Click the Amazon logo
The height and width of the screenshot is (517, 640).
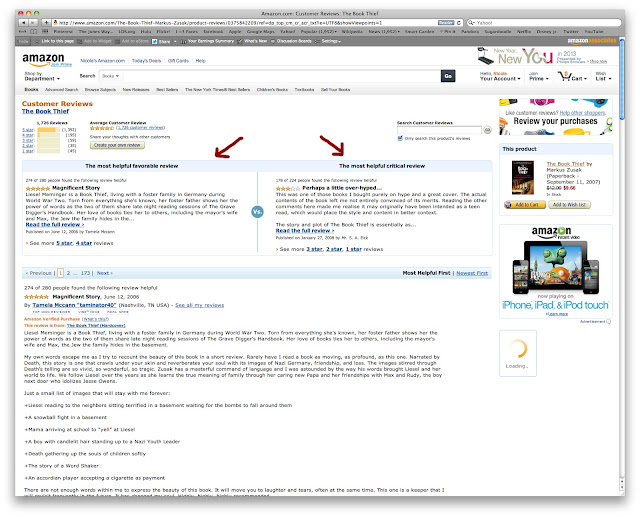[44, 60]
